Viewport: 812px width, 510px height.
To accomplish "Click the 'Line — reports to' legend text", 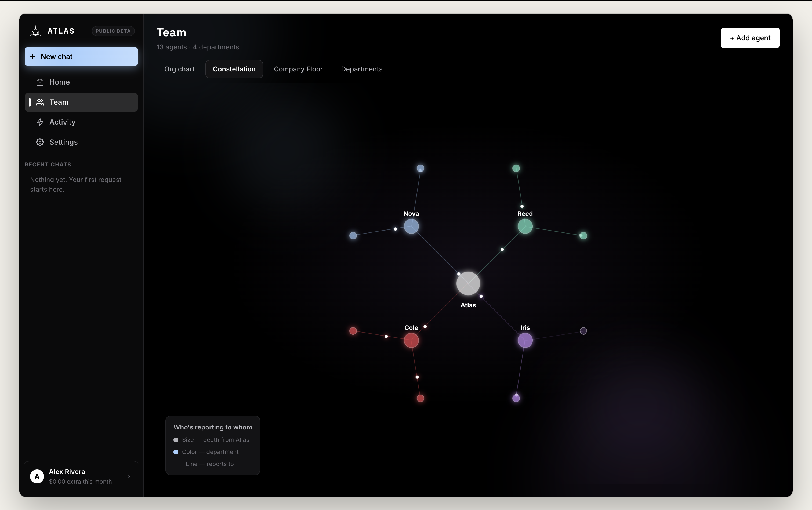I will (210, 464).
